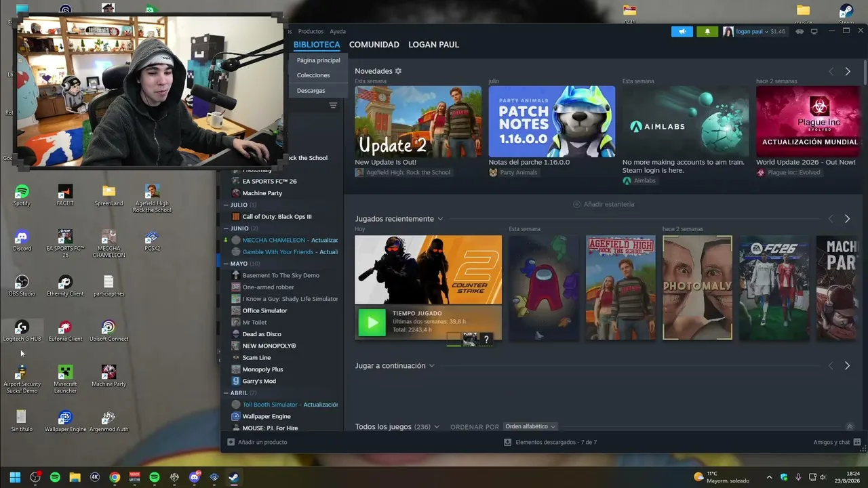868x488 pixels.
Task: Open Windows Start menu
Action: point(15,477)
